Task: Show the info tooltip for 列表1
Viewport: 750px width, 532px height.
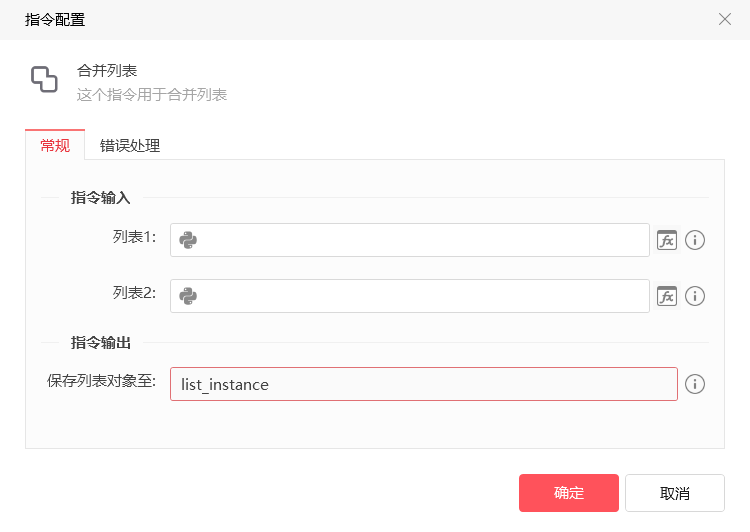Action: [695, 240]
